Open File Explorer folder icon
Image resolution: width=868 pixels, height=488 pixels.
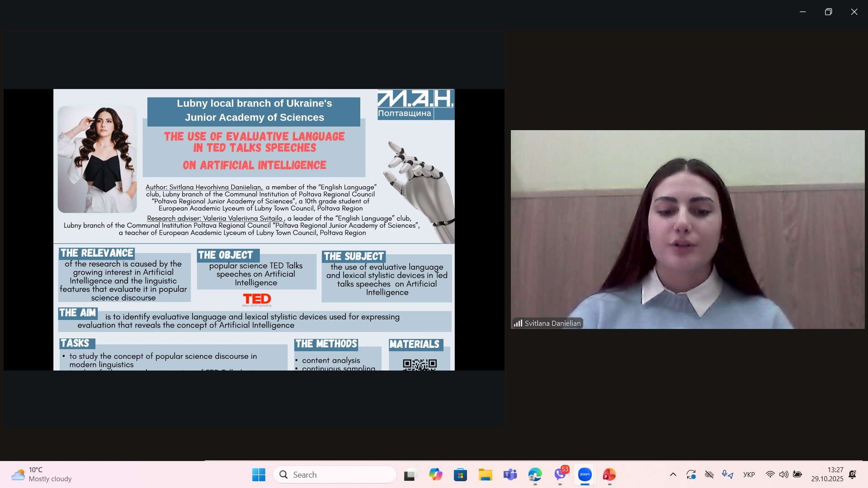point(486,474)
